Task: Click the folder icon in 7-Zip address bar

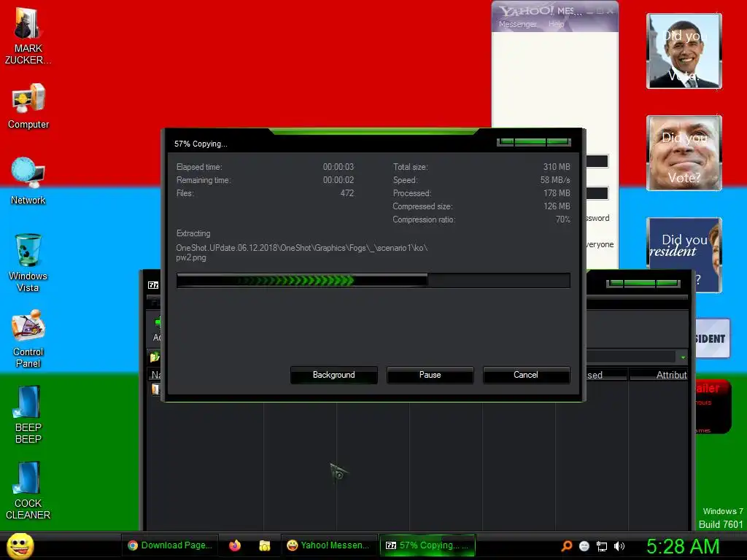Action: pos(155,357)
